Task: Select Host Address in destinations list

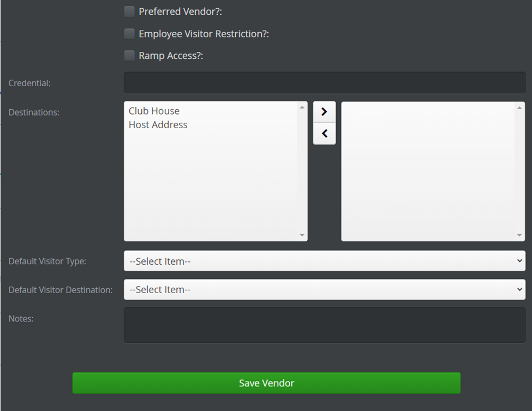Action: point(158,125)
